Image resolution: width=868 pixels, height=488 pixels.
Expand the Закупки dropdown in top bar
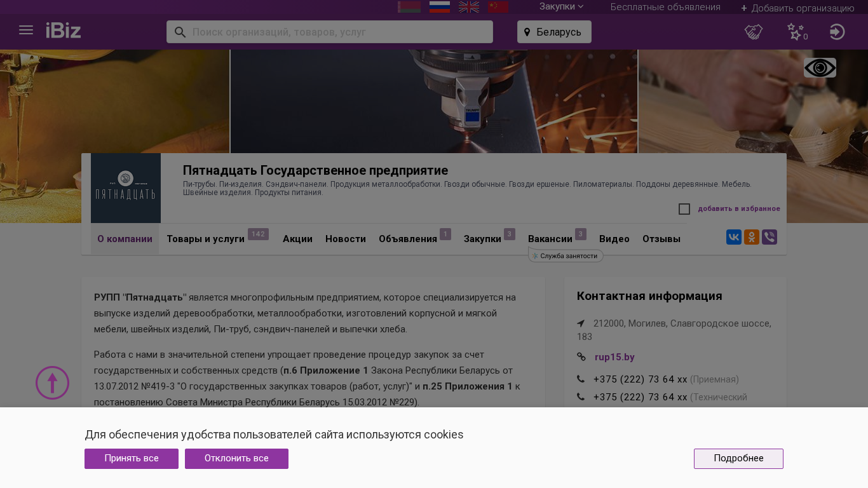[561, 7]
